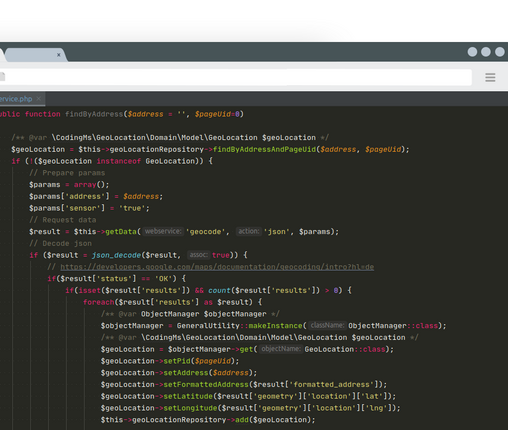Open the browser hamburger menu
508x430 pixels.
pyautogui.click(x=490, y=78)
